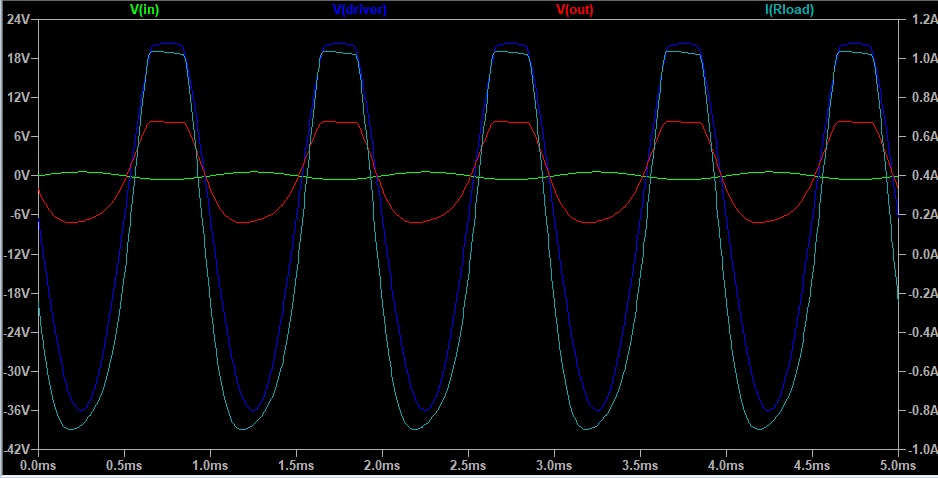
Task: Click the -12V left axis label
Action: (x=16, y=254)
